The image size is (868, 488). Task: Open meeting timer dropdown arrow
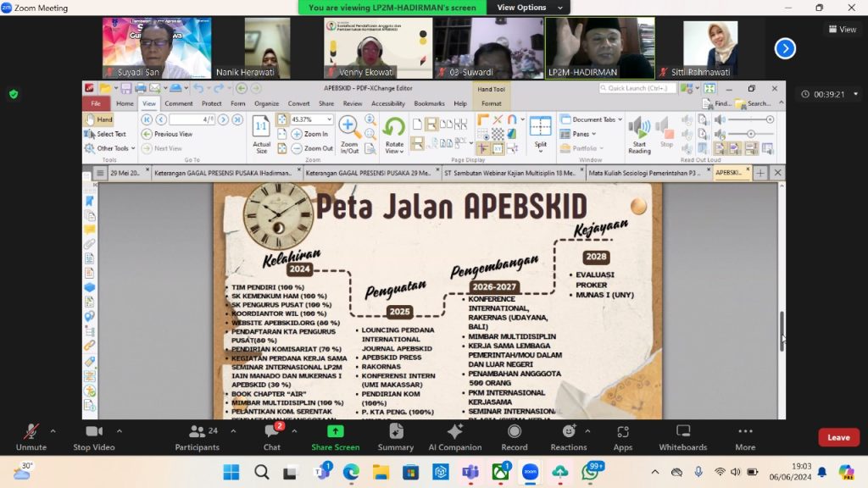coord(856,94)
